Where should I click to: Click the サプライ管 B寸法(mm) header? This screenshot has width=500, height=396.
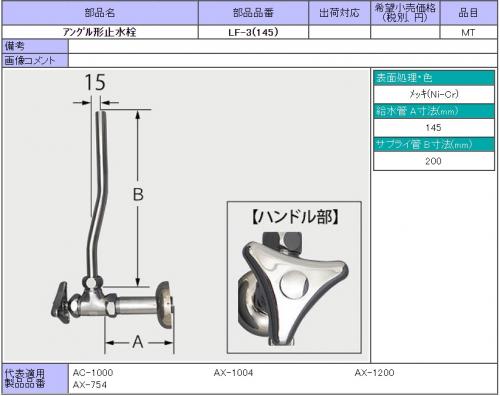click(434, 144)
